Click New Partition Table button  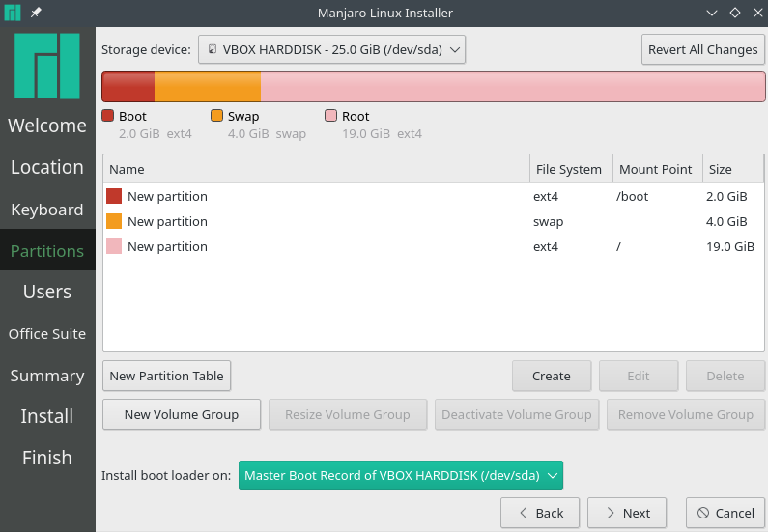[166, 376]
